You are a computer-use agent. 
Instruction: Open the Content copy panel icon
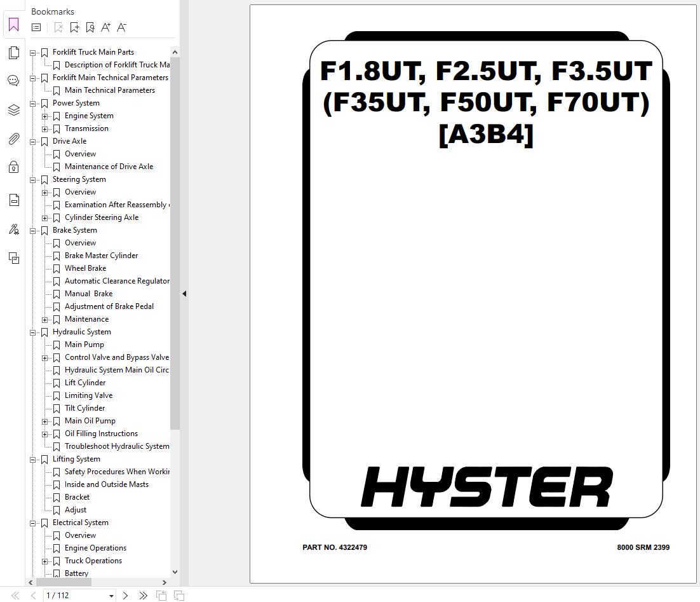click(14, 258)
